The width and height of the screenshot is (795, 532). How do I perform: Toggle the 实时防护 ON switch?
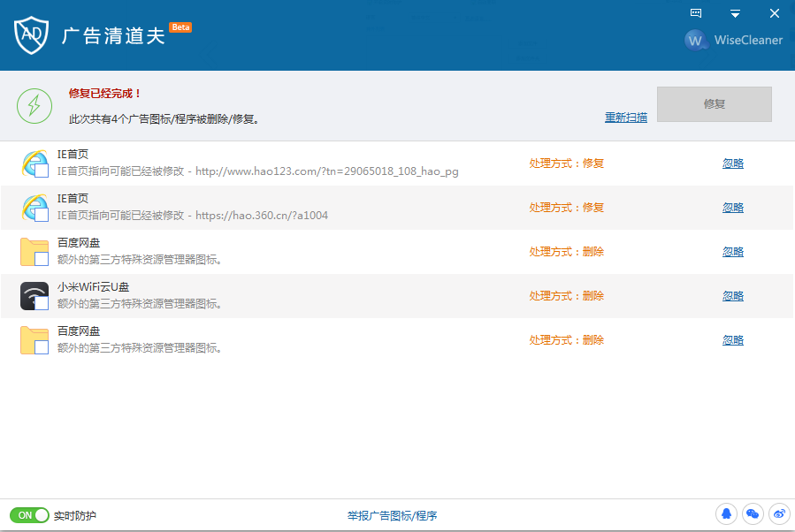29,515
